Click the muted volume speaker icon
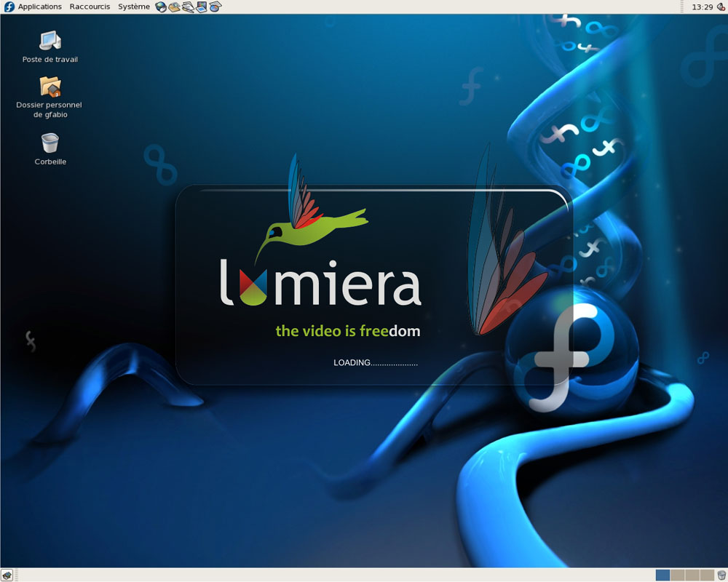This screenshot has height=582, width=728. [x=721, y=7]
